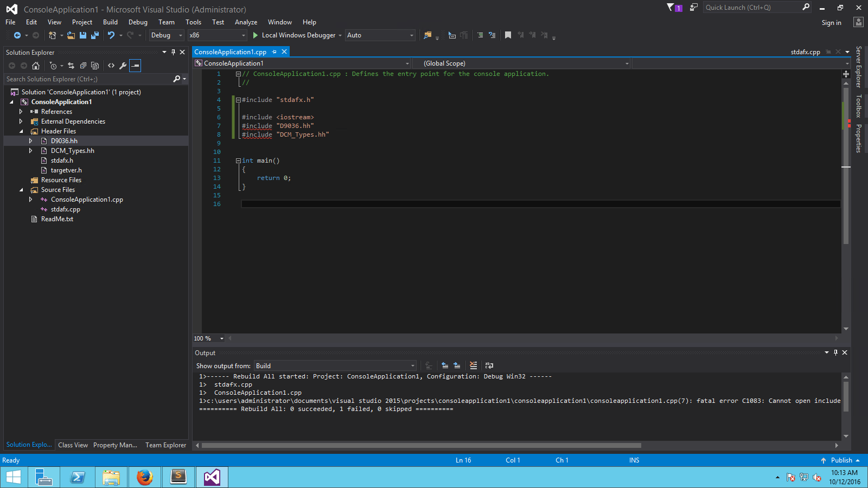
Task: Expand the External Dependencies node
Action: pos(21,121)
